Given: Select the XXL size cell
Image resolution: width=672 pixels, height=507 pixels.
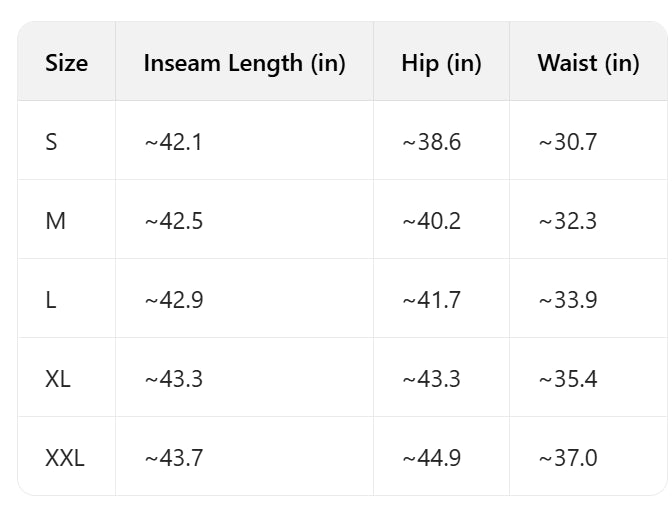Looking at the screenshot, I should point(65,458).
